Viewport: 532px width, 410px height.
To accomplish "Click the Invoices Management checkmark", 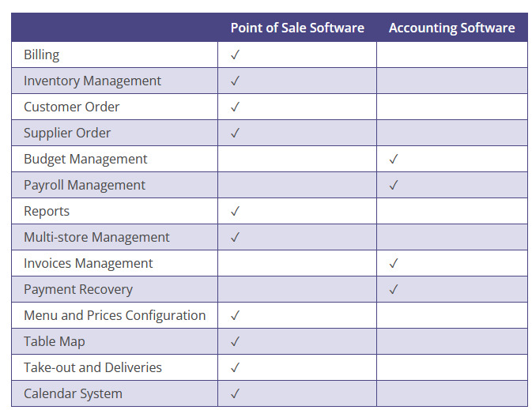I will 394,263.
